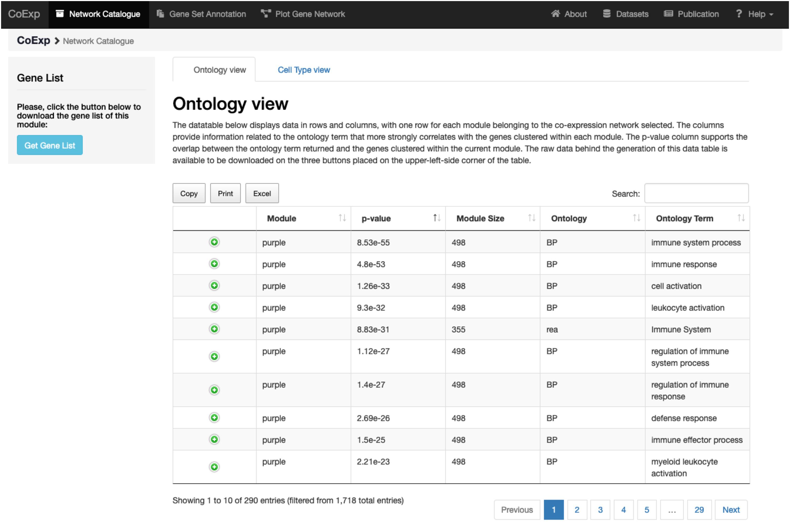Click the Previous pagination button
The width and height of the screenshot is (790, 532).
point(517,510)
